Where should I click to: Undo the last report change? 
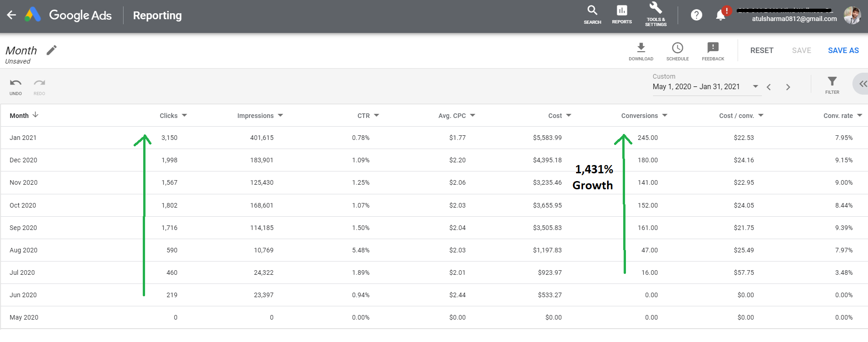point(16,86)
